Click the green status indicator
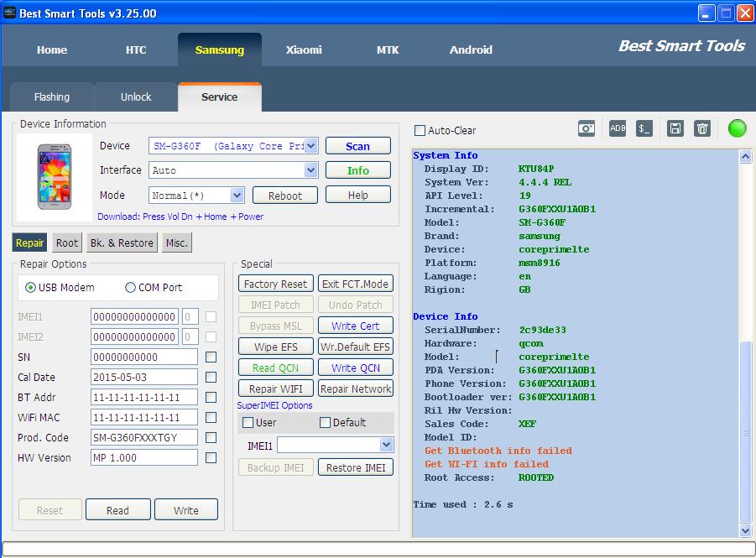This screenshot has width=756, height=558. click(738, 128)
